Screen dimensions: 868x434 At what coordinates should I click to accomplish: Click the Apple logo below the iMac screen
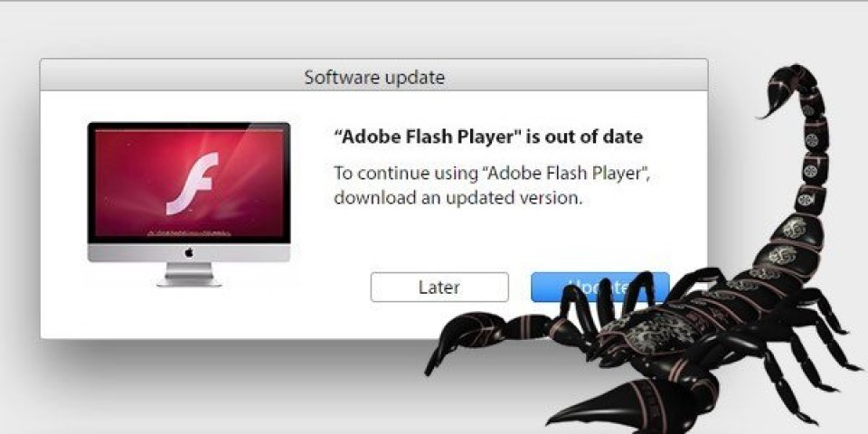[189, 252]
